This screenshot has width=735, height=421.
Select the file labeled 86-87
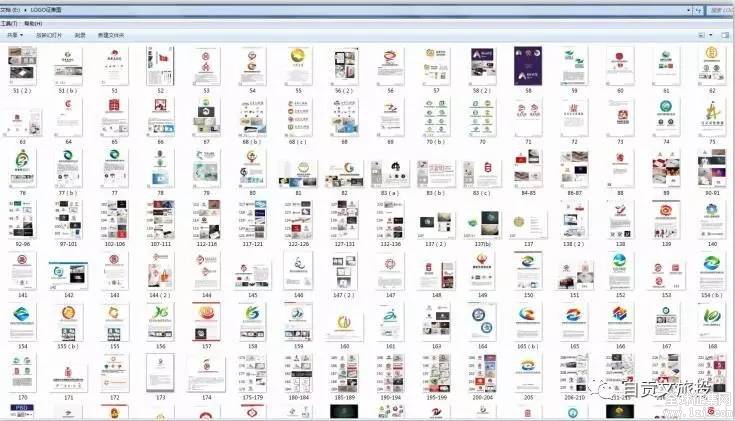574,170
